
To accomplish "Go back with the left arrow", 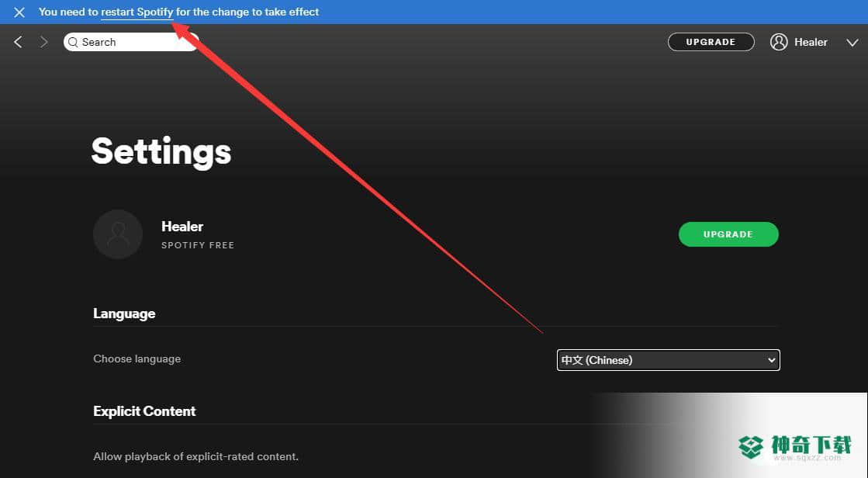I will pyautogui.click(x=18, y=42).
